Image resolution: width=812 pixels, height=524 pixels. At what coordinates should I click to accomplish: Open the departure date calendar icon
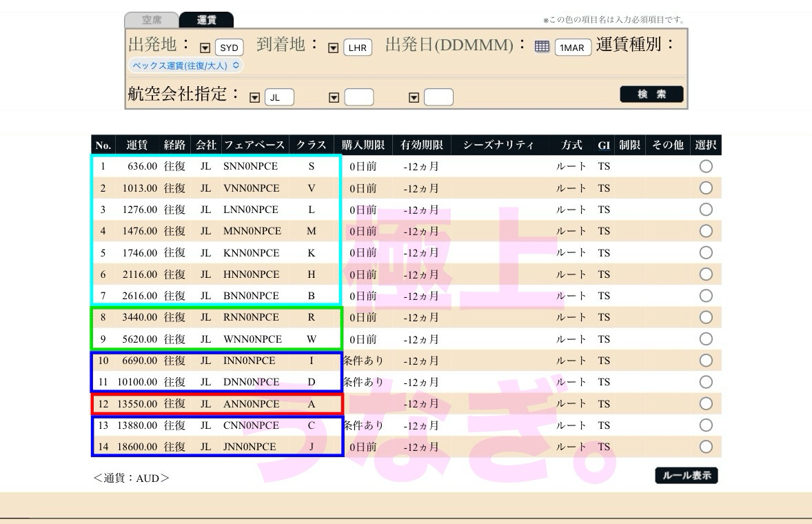(x=543, y=47)
